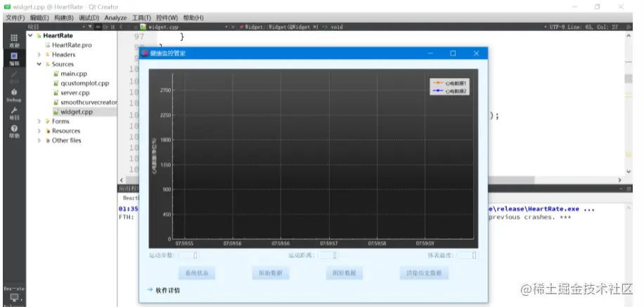644x307 pixels.
Task: Open the 项目 (Projects) wrench mode
Action: click(x=14, y=113)
